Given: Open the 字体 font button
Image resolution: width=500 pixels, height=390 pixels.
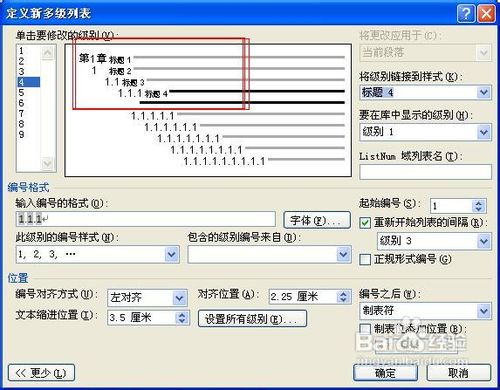Looking at the screenshot, I should click(317, 220).
